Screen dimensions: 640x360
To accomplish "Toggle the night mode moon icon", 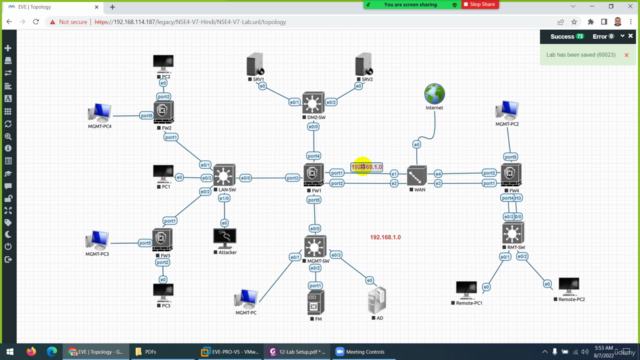I will click(8, 235).
